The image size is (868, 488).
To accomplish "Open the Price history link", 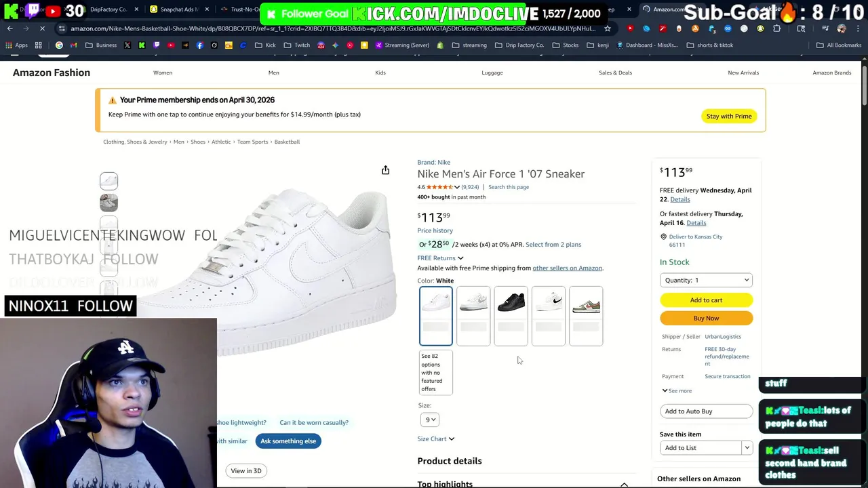I will (x=435, y=230).
